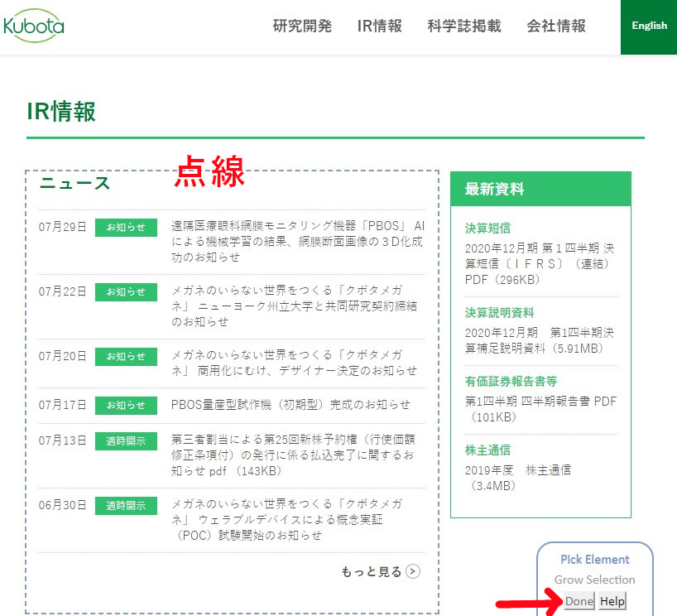Viewport: 677px width, 616px height.
Task: Click the 07月17日 date text
Action: (x=63, y=405)
